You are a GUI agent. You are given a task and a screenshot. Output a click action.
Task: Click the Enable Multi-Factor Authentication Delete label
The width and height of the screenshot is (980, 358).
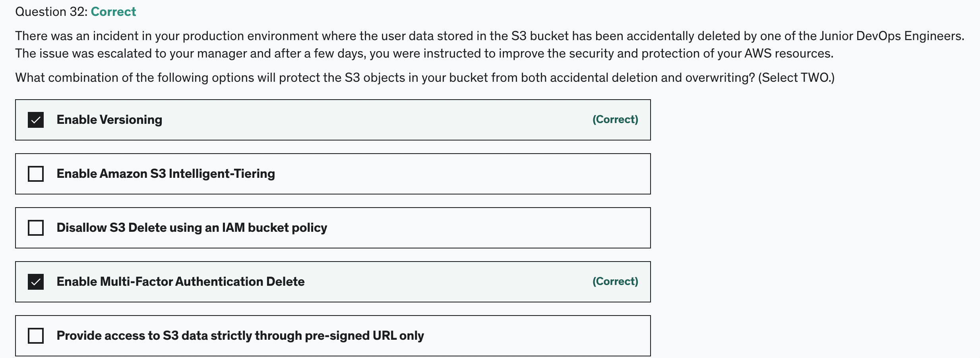180,282
